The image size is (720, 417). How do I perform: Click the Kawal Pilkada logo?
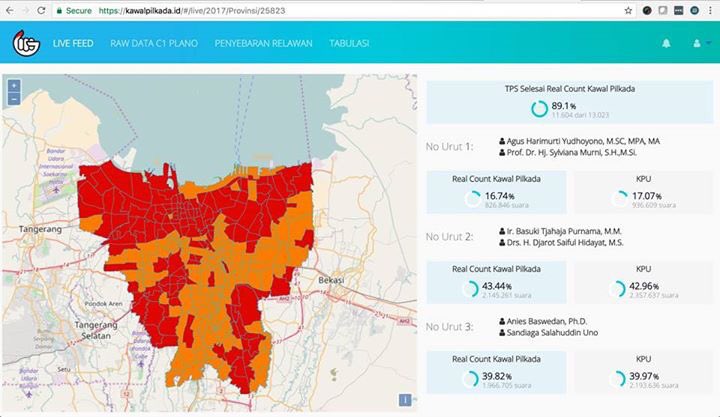26,43
